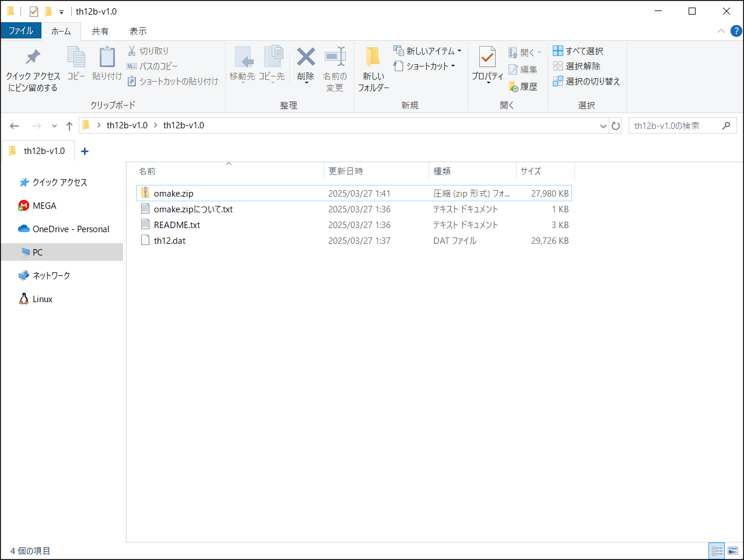The image size is (744, 560).
Task: Click Edit (編集) in ribbon
Action: (x=523, y=69)
